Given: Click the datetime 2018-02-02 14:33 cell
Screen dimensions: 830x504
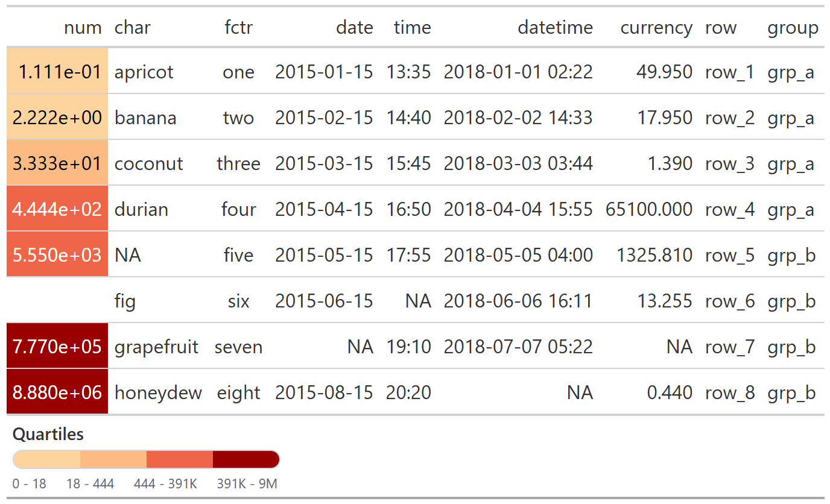Looking at the screenshot, I should [x=518, y=118].
